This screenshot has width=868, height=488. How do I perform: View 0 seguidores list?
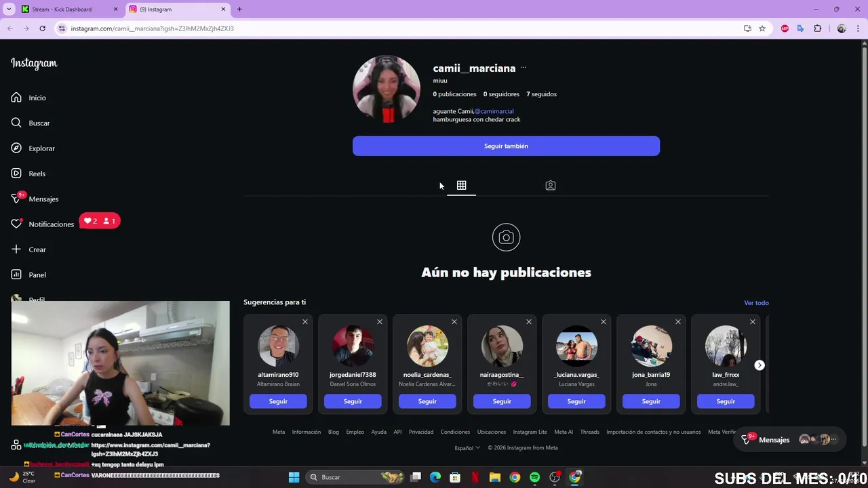coord(501,94)
